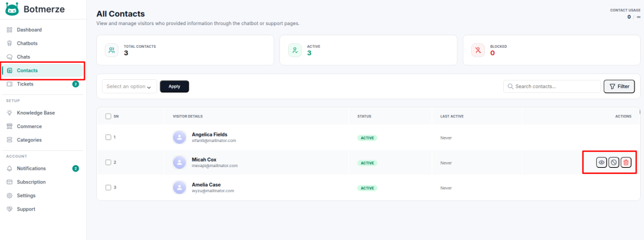
Task: Click the Chatbots robot icon in sidebar
Action: (10, 43)
